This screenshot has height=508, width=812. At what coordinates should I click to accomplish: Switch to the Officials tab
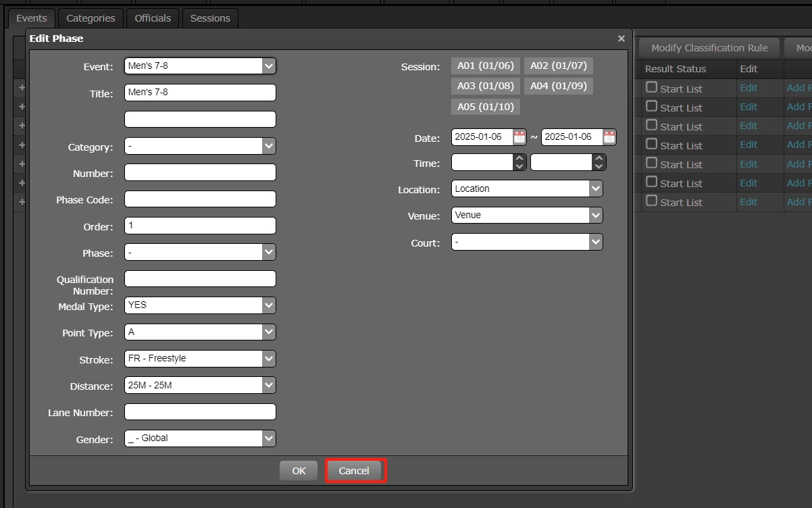152,18
